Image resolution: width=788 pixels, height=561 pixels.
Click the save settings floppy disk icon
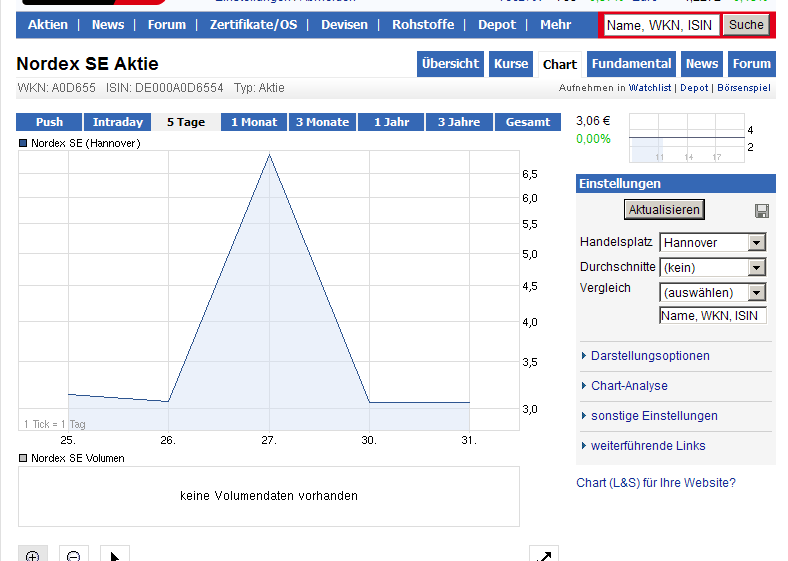click(x=761, y=211)
